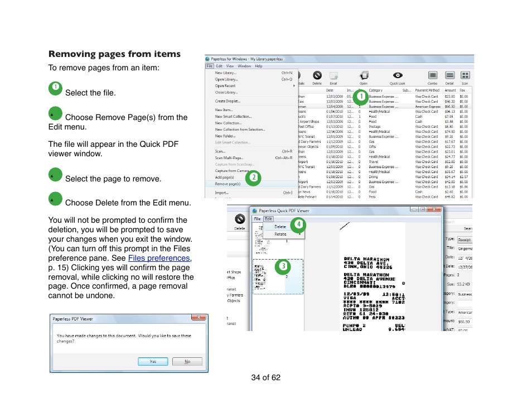
Task: Select Import... menu entry
Action: pyautogui.click(x=252, y=193)
